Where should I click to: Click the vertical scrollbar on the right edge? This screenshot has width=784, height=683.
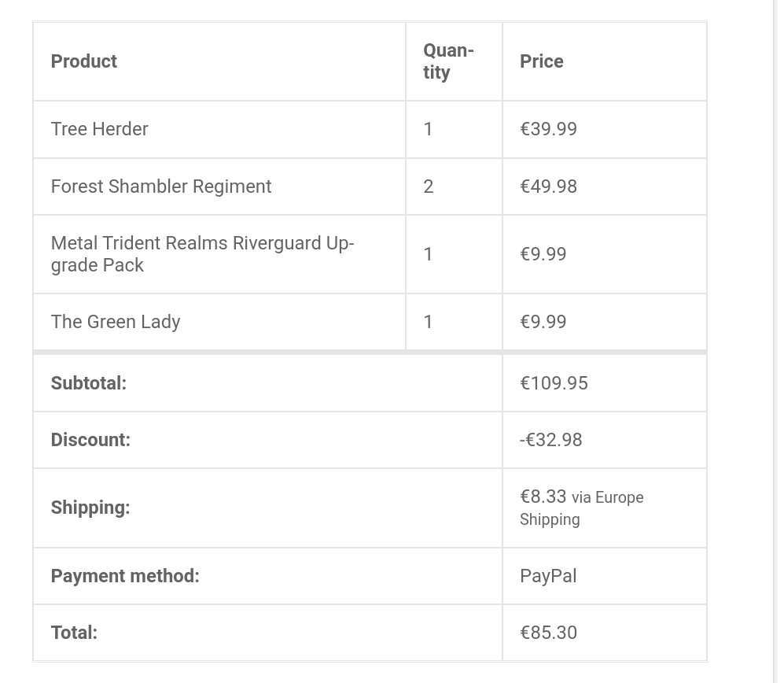(776, 341)
